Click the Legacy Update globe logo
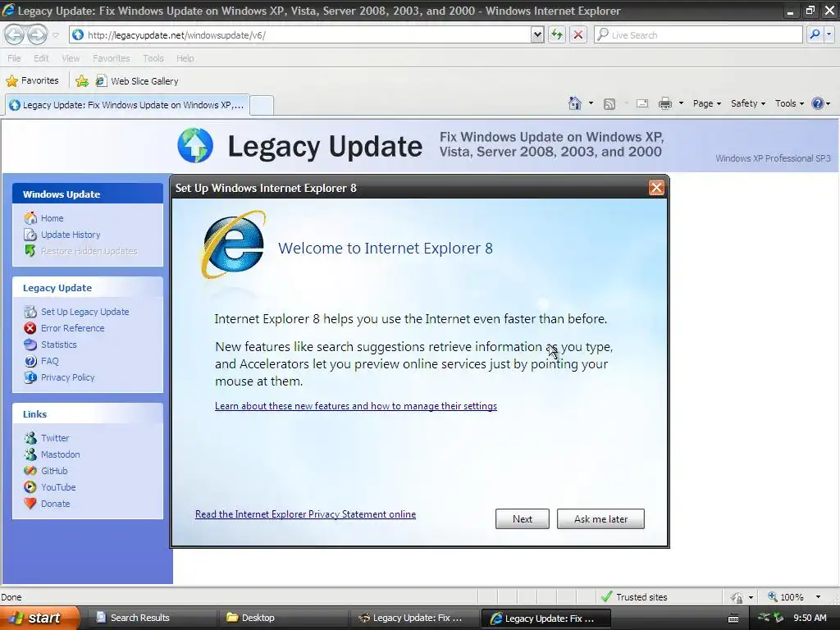This screenshot has width=840, height=630. tap(195, 145)
